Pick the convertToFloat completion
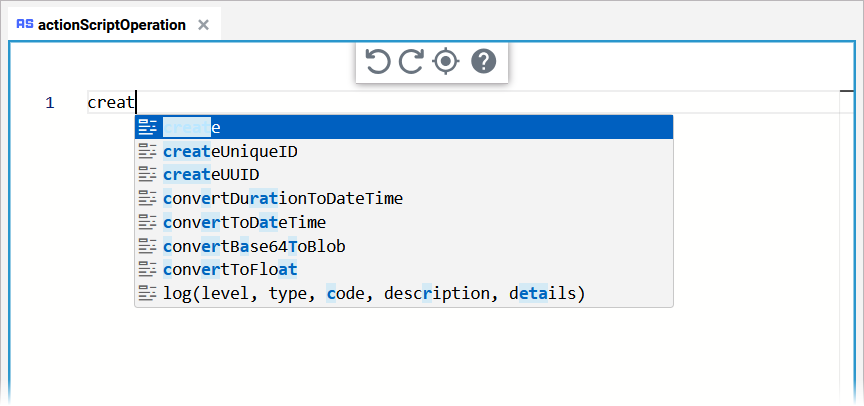 tap(230, 270)
